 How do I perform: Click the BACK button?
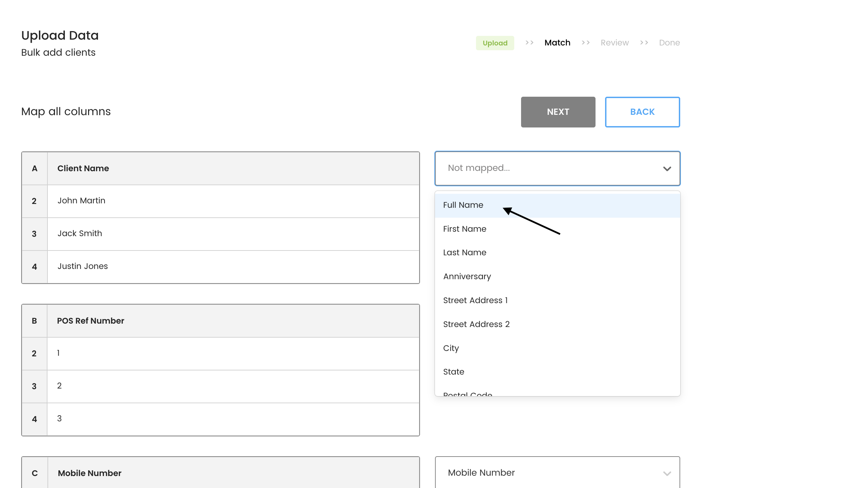(642, 112)
